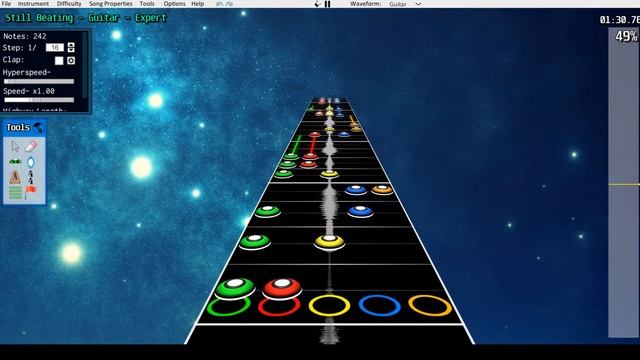The width and height of the screenshot is (640, 360).
Task: Pause playback with the pause button
Action: (x=327, y=4)
